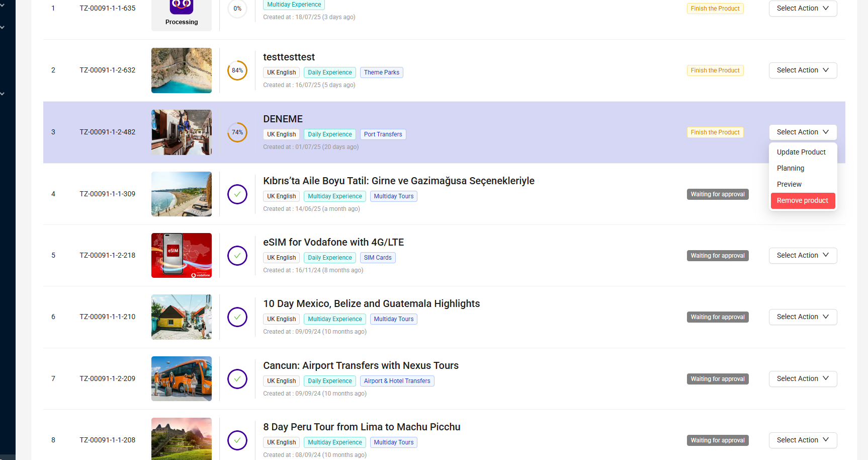This screenshot has height=460, width=868.
Task: Choose Update Product from the action menu
Action: (x=803, y=152)
